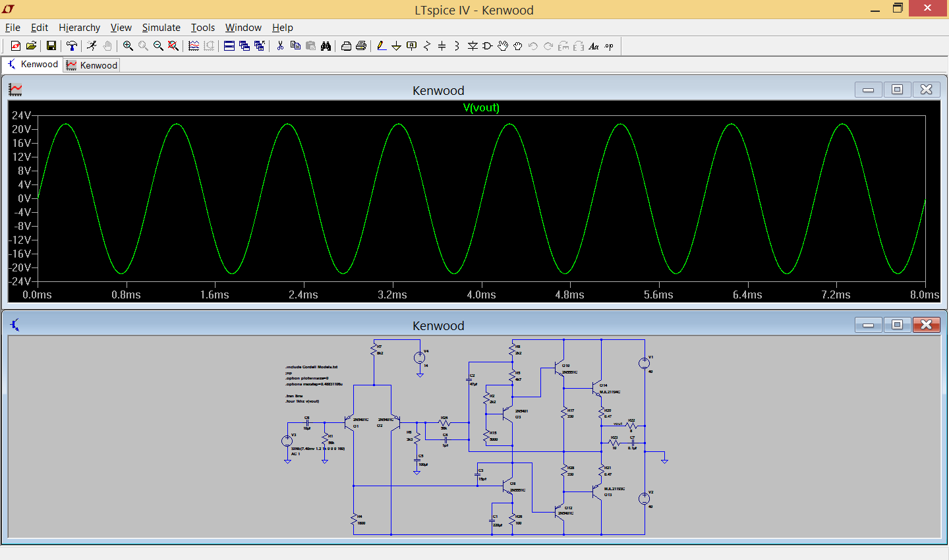Click the V(vout) trace label
The image size is (949, 560).
coord(481,108)
